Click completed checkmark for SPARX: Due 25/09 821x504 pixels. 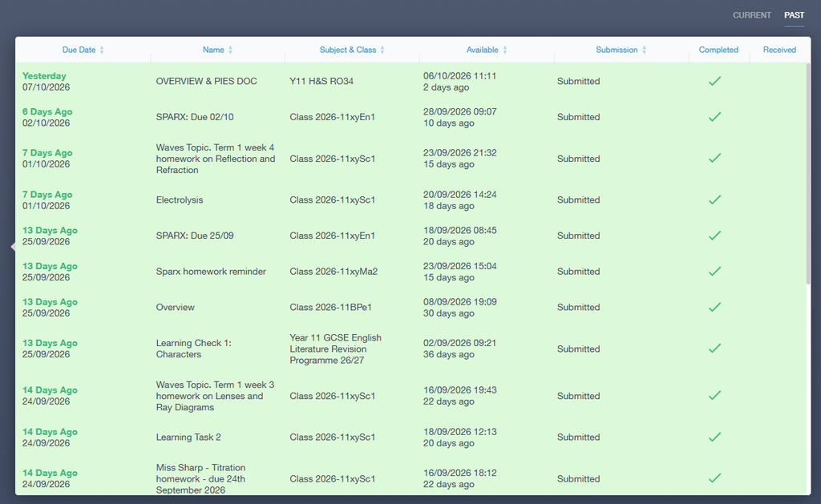[714, 236]
